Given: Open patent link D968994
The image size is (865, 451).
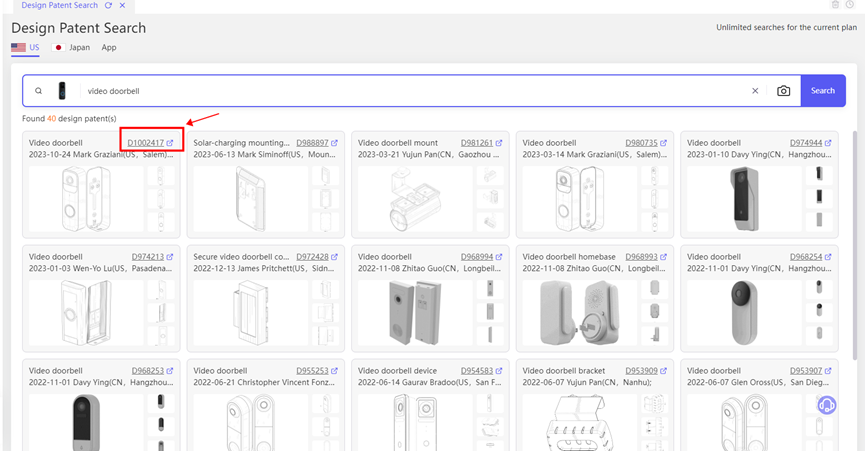Looking at the screenshot, I should [478, 257].
